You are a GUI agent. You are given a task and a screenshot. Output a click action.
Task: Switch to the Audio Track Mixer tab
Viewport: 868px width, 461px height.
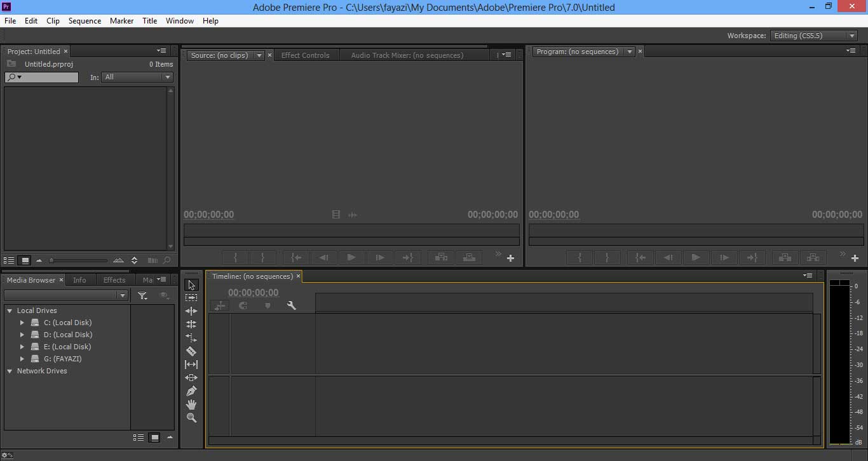[x=407, y=55]
